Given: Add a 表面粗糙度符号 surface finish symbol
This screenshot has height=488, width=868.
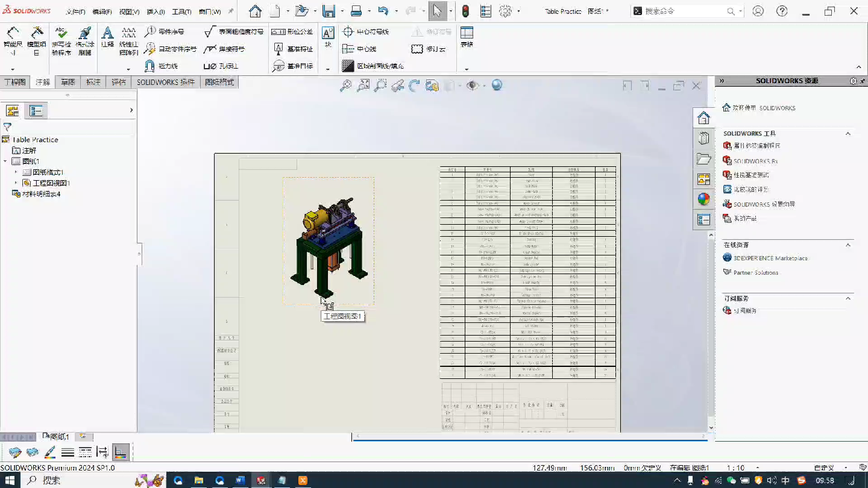Looking at the screenshot, I should tap(234, 31).
